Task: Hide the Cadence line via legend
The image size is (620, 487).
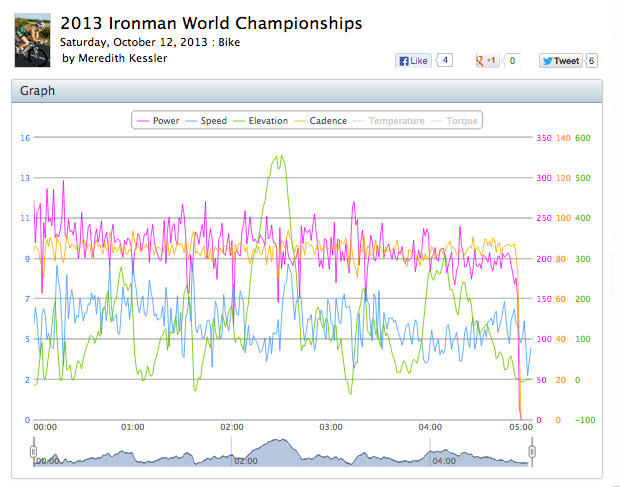Action: 321,121
